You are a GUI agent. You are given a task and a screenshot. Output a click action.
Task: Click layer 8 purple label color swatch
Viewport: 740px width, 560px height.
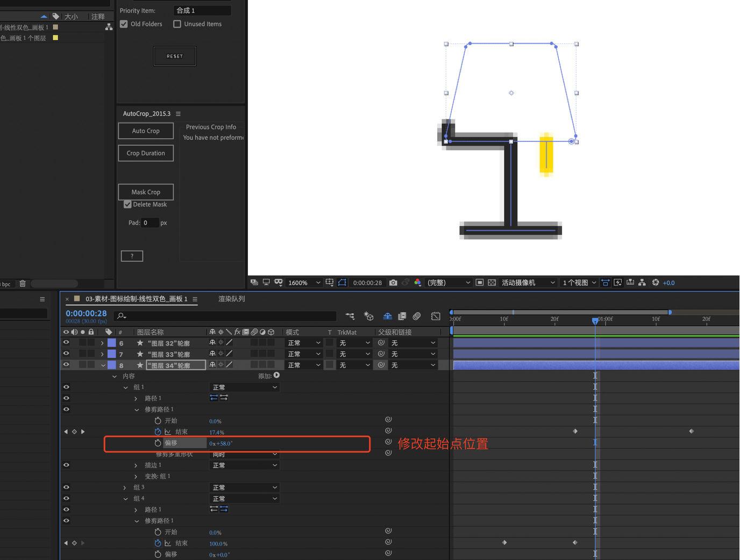[x=112, y=365]
